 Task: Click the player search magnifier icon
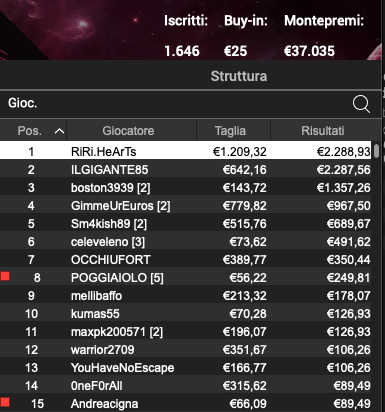361,104
